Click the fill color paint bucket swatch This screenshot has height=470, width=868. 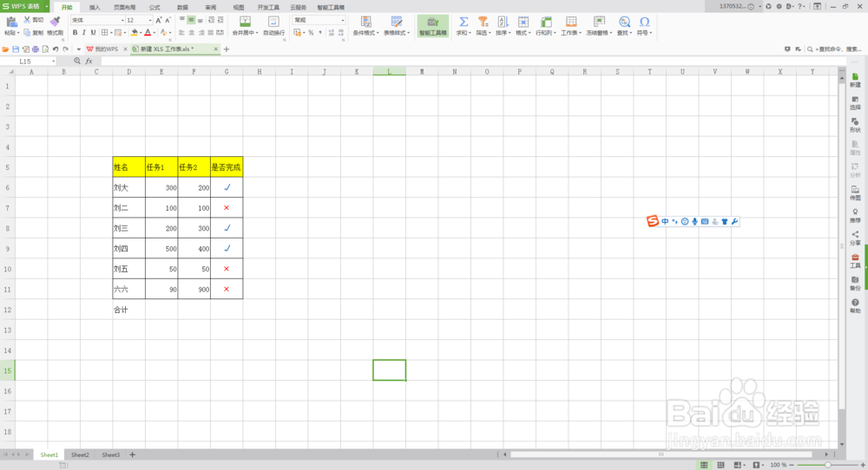point(134,33)
